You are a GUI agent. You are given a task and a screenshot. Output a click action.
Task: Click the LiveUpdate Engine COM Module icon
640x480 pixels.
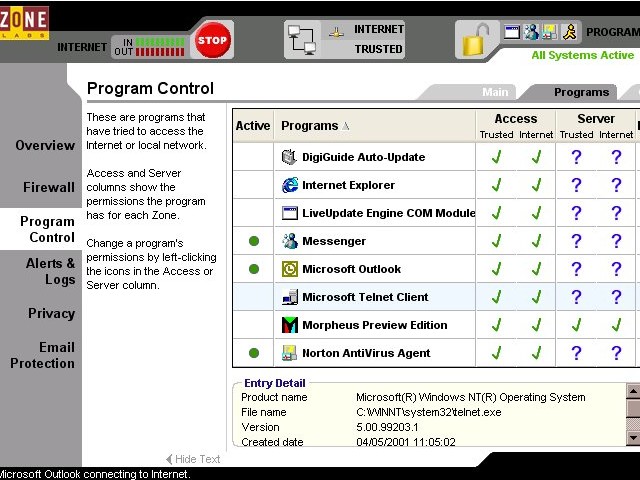pos(289,213)
